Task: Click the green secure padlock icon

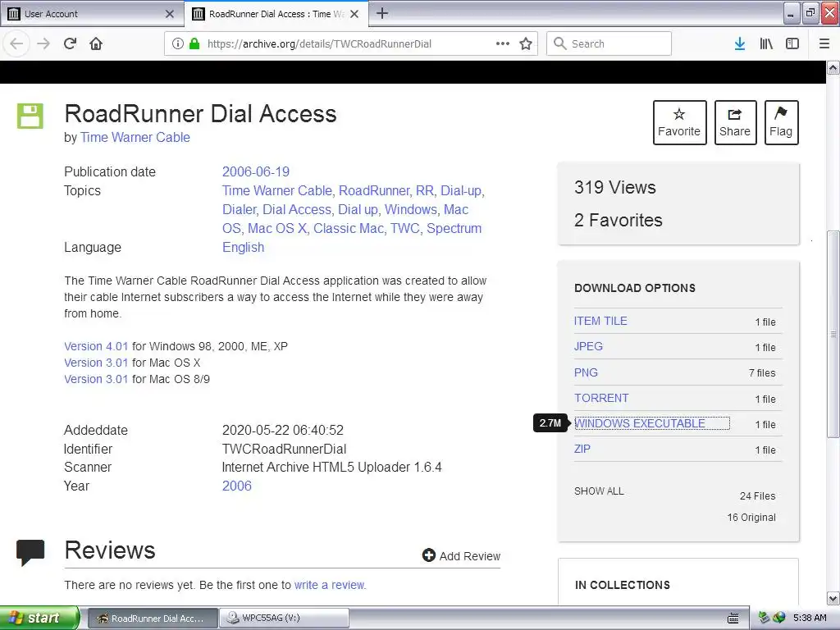Action: tap(194, 43)
